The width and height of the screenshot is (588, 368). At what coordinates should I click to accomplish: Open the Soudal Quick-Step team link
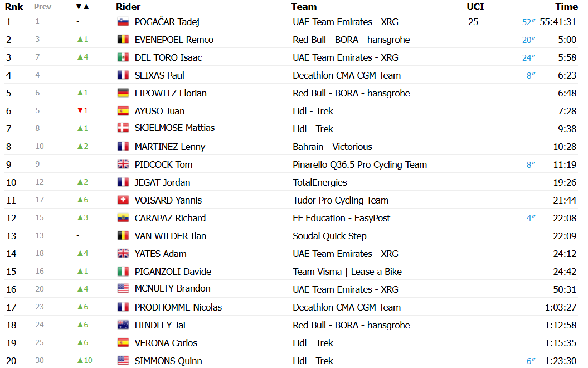329,236
